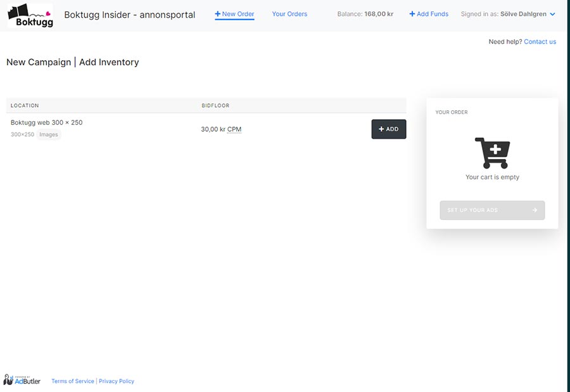Click Add Funds link
This screenshot has height=392, width=570.
(429, 14)
